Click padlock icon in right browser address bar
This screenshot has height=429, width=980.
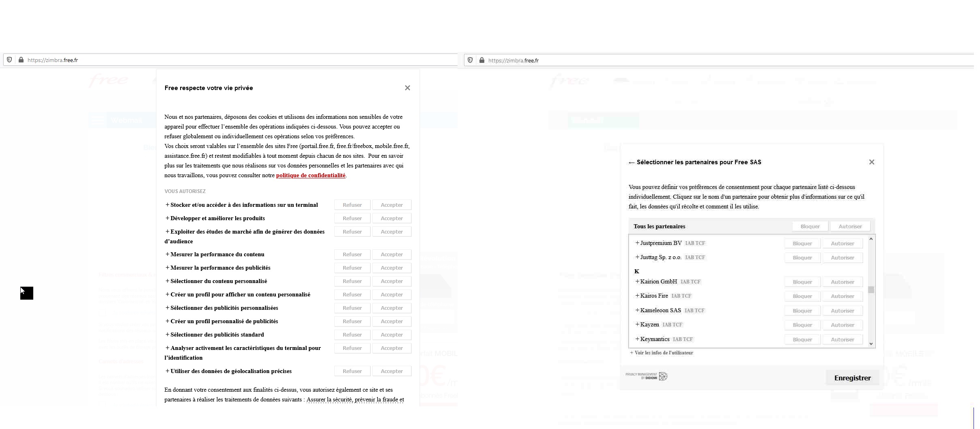coord(482,60)
